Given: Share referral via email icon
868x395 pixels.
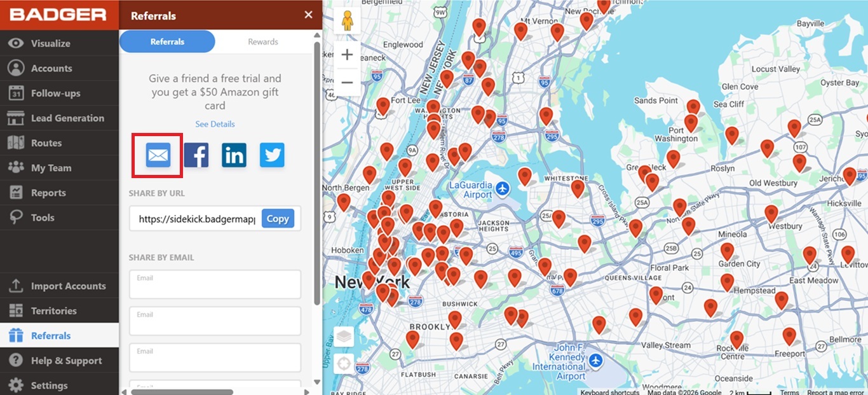Looking at the screenshot, I should [x=158, y=155].
